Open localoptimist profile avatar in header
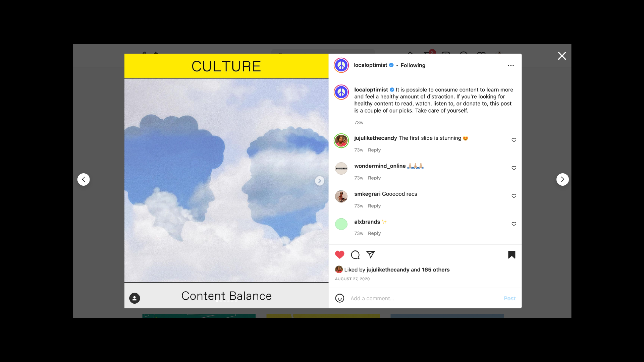The height and width of the screenshot is (362, 644). [x=341, y=65]
